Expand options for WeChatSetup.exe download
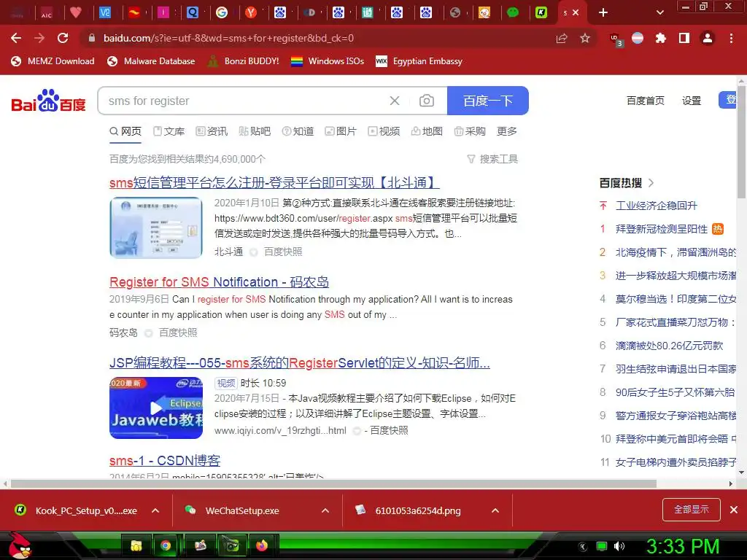The height and width of the screenshot is (560, 747). [x=325, y=510]
